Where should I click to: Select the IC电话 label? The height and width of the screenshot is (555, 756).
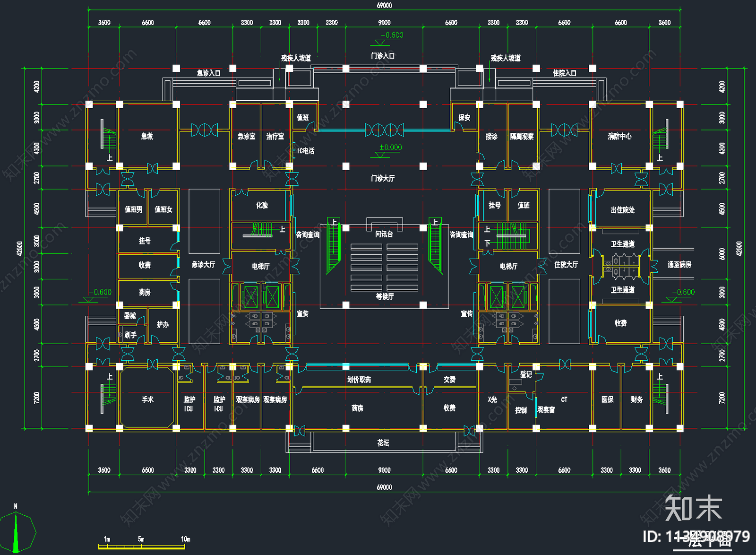[x=306, y=151]
